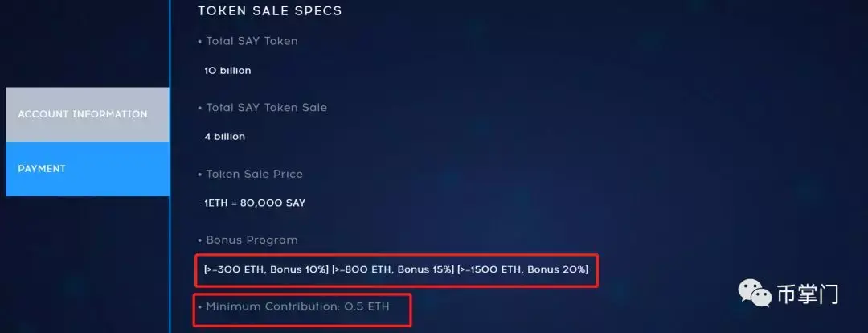
Task: Click the >=800 ETH Bonus 15% tier
Action: tap(393, 269)
